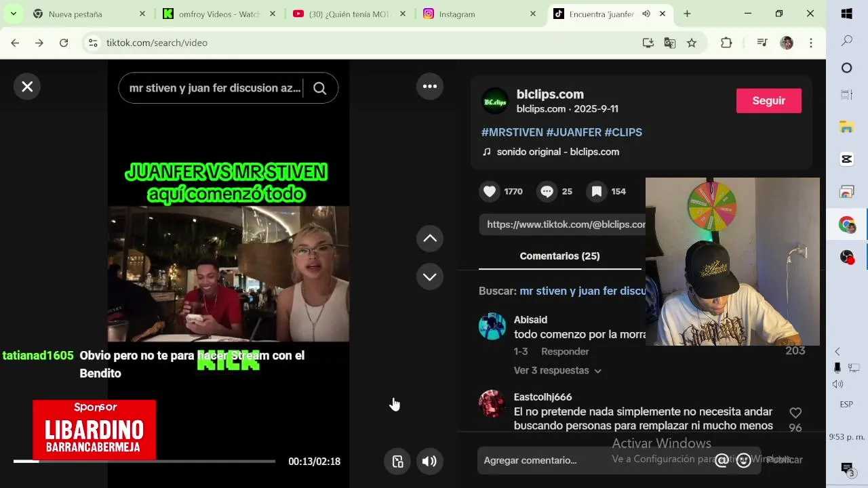Open the Windows notification center
Viewport: 868px width, 488px height.
point(847,468)
